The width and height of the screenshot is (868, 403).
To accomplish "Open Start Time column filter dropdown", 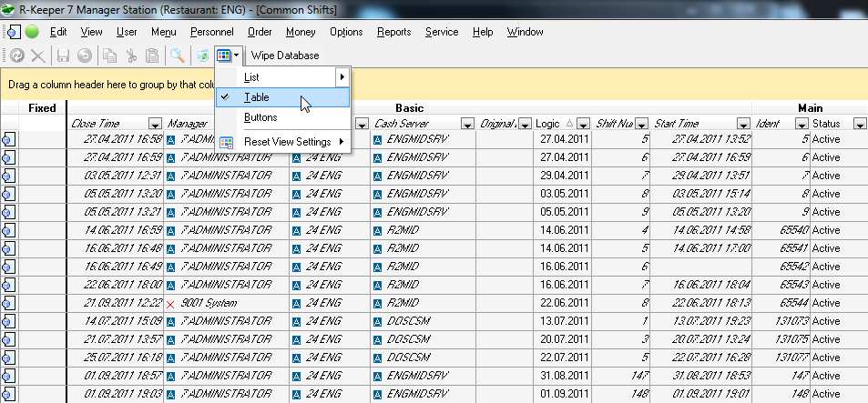I will (743, 124).
